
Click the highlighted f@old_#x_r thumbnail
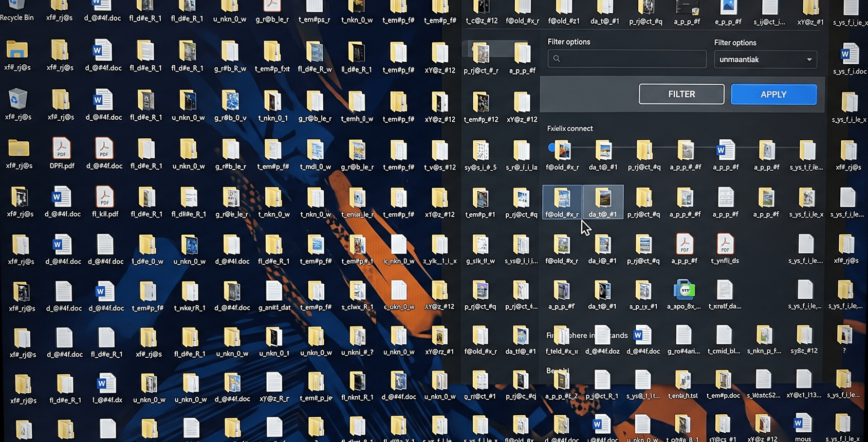562,202
